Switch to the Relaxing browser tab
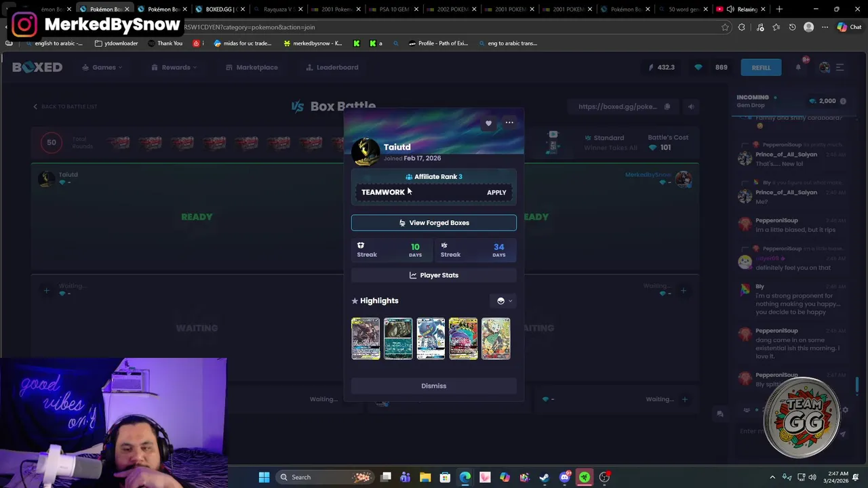The image size is (868, 488). [x=741, y=9]
